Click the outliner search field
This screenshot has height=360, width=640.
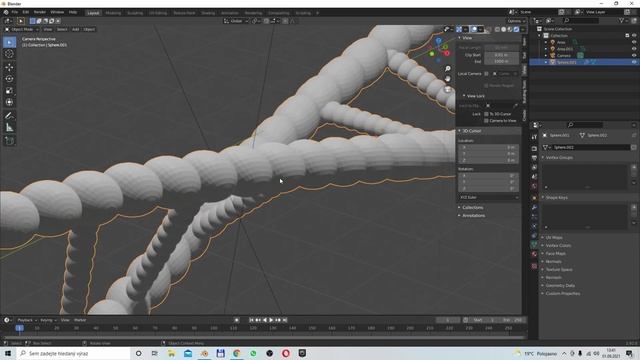pyautogui.click(x=581, y=20)
